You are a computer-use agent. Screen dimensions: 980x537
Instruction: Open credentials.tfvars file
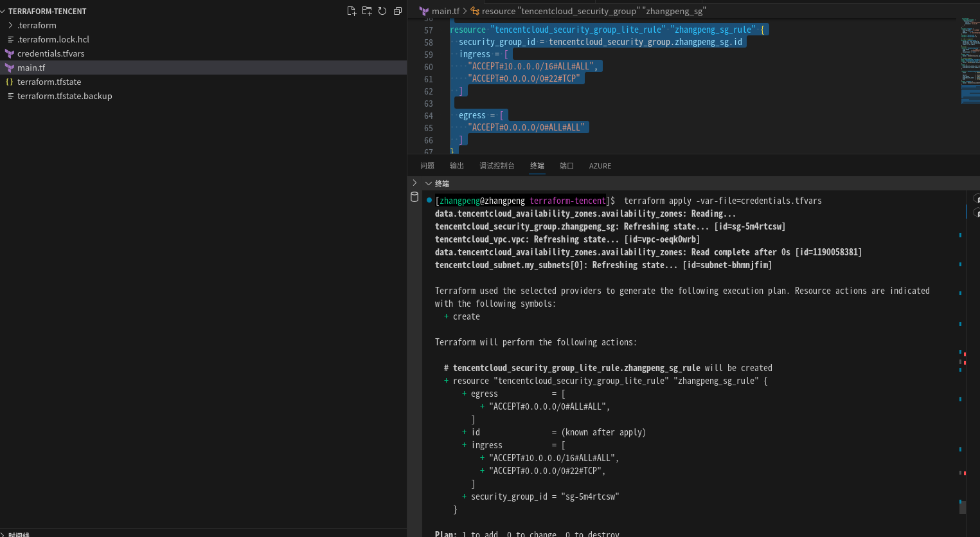pyautogui.click(x=51, y=53)
